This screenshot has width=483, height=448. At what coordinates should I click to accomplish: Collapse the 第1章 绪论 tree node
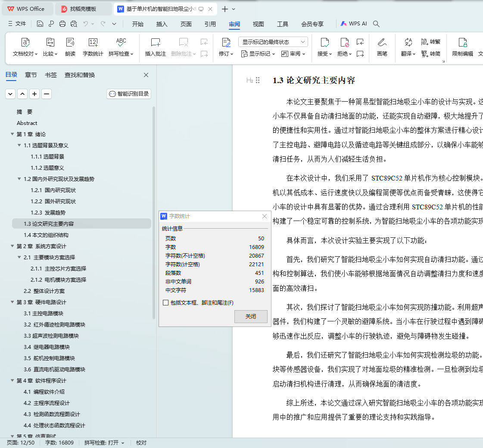coord(12,134)
